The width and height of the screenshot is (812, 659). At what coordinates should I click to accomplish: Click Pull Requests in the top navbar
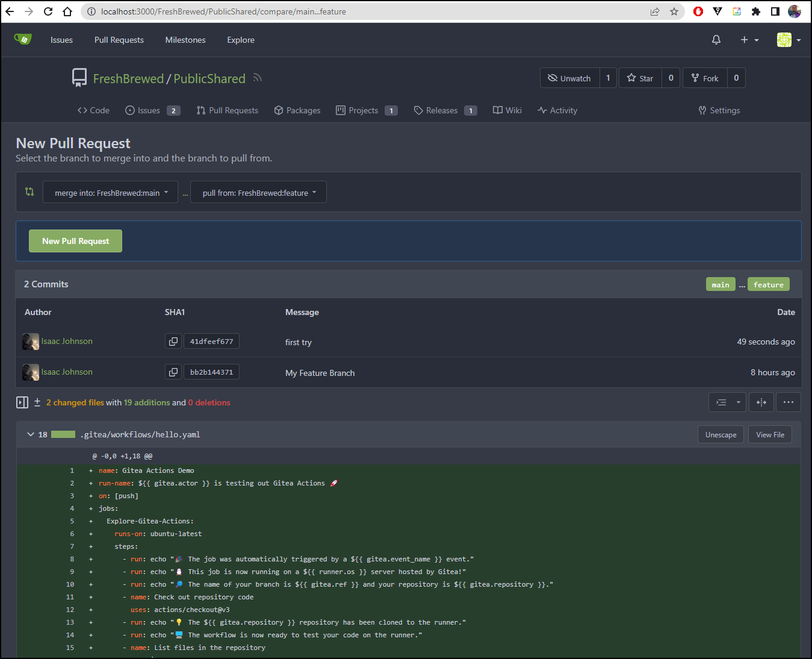coord(119,40)
